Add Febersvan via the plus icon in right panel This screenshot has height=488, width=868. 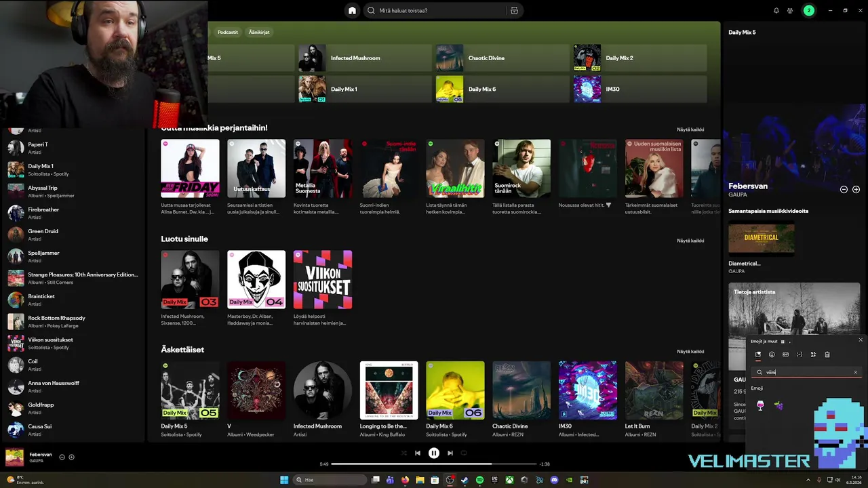pos(856,190)
